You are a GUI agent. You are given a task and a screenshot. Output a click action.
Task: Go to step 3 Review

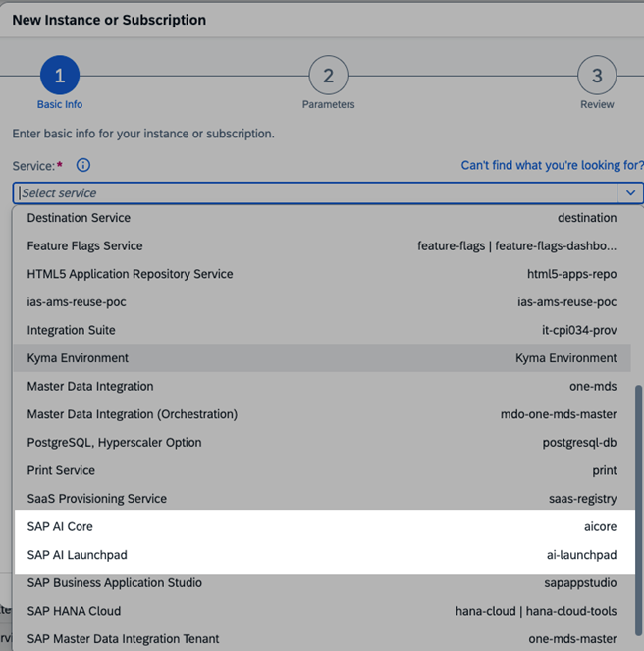click(x=596, y=77)
